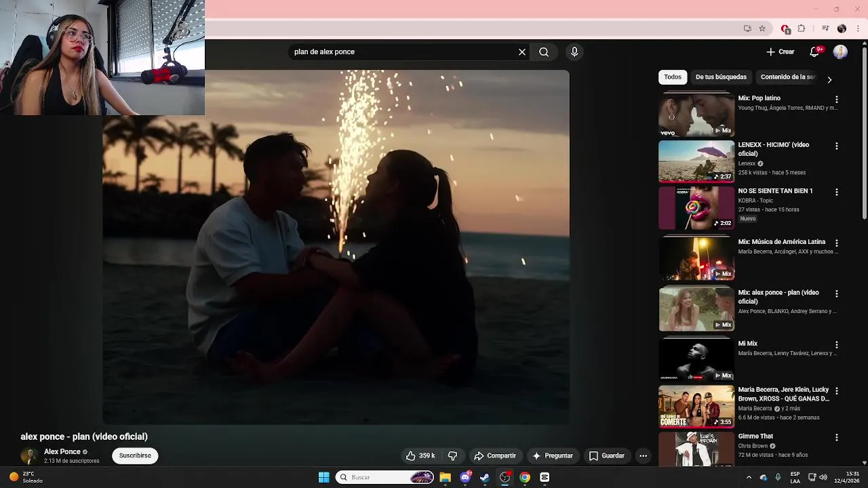
Task: Open Gimme That title link
Action: (x=756, y=436)
